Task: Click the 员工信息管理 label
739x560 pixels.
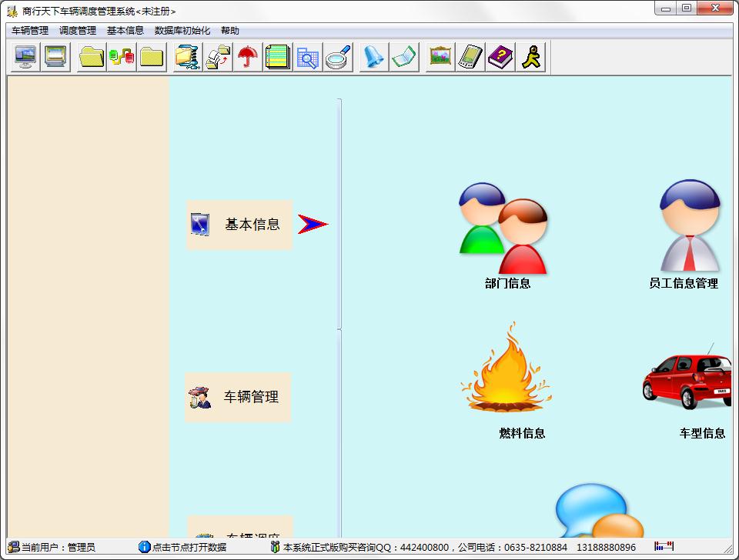Action: tap(684, 283)
